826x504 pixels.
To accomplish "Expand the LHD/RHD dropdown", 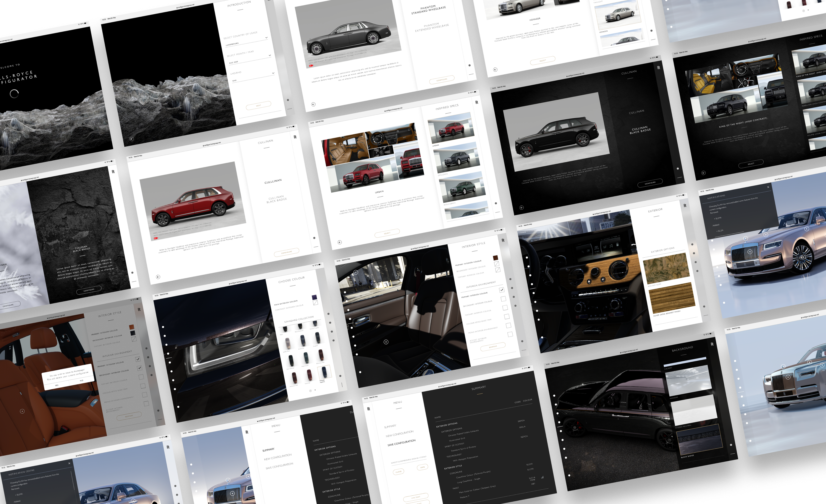I will [x=273, y=73].
